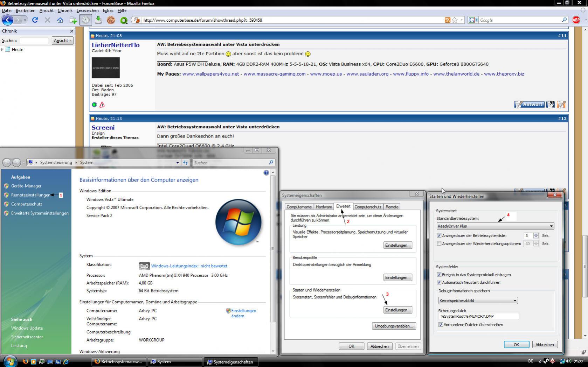
Task: Click Einstellungen button under Leistung
Action: pos(397,245)
